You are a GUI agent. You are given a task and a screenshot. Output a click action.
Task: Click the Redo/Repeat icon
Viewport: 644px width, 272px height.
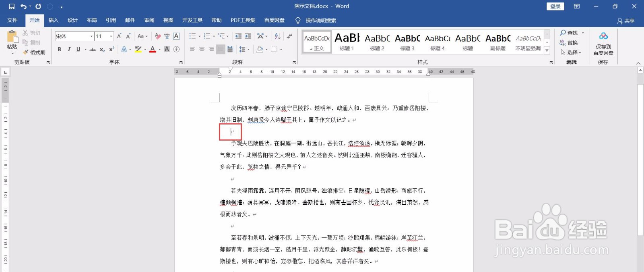pos(38,6)
